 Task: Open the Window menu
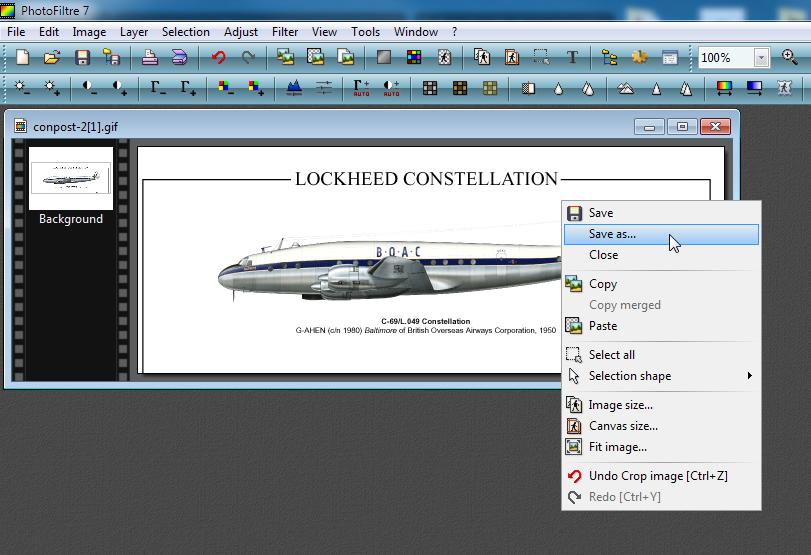click(x=416, y=32)
